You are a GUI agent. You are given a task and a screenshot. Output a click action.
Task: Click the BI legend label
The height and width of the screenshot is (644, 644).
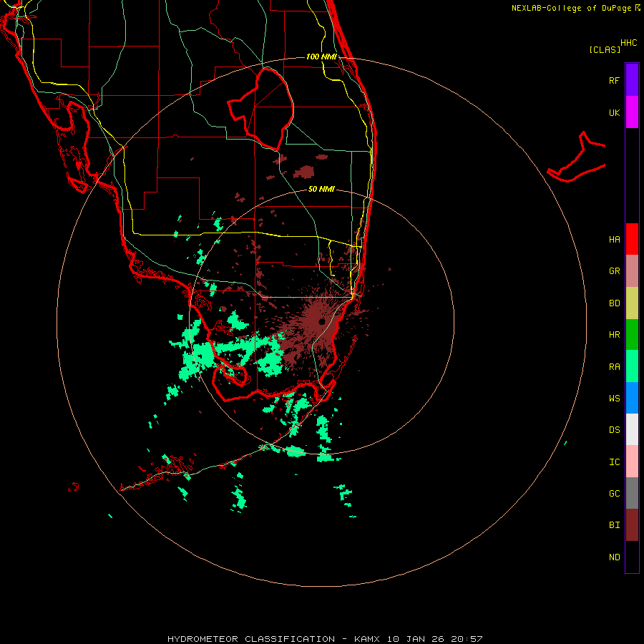coord(614,525)
